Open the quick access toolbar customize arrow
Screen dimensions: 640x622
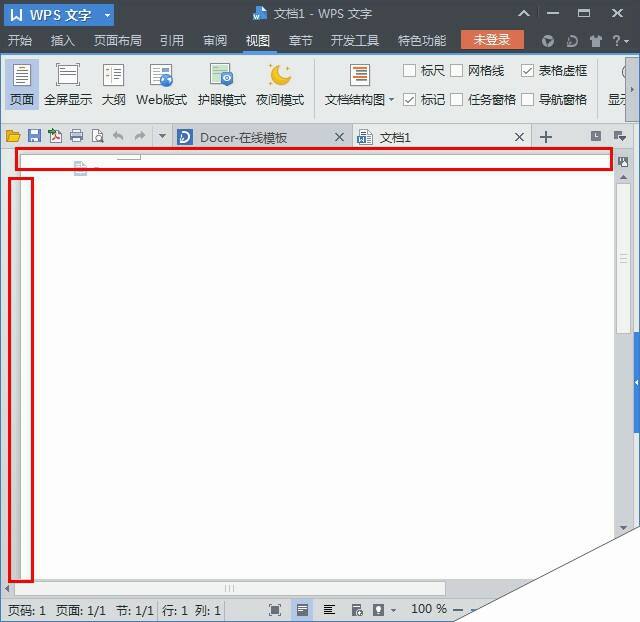162,136
